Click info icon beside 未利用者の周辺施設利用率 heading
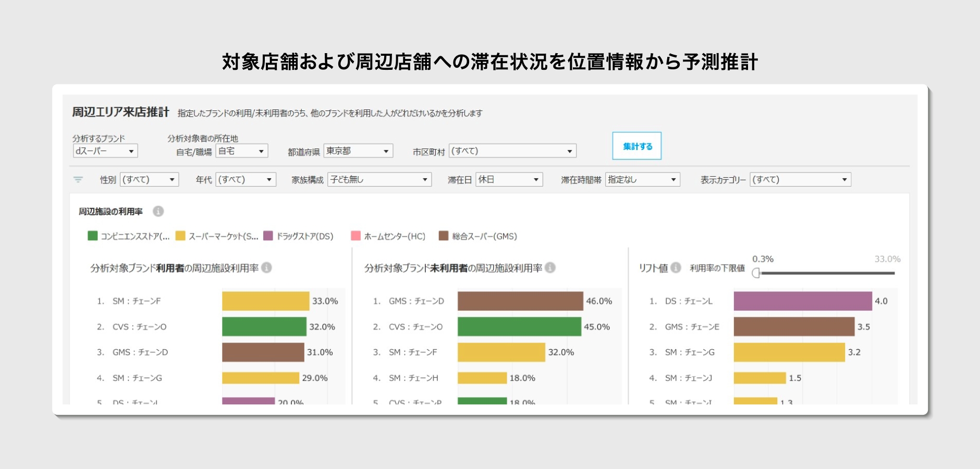Viewport: 980px width, 469px height. pos(550,267)
